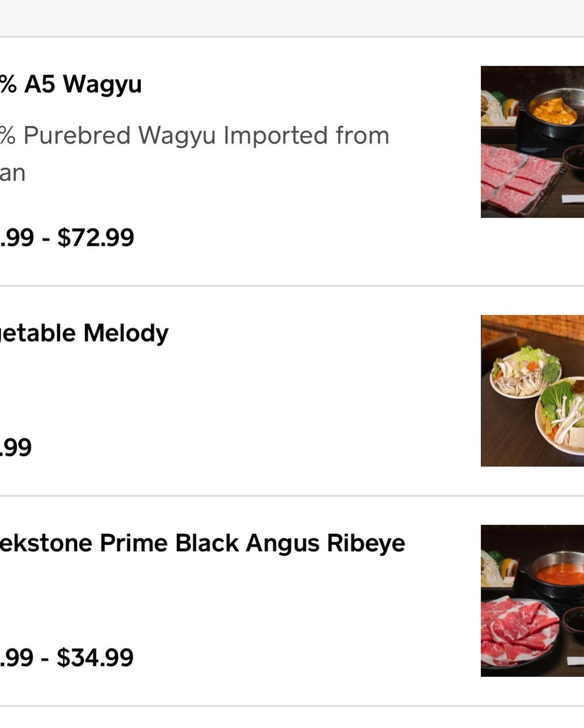Click the word Ribeye in item title
Viewport: 584px width, 728px height.
click(x=366, y=543)
